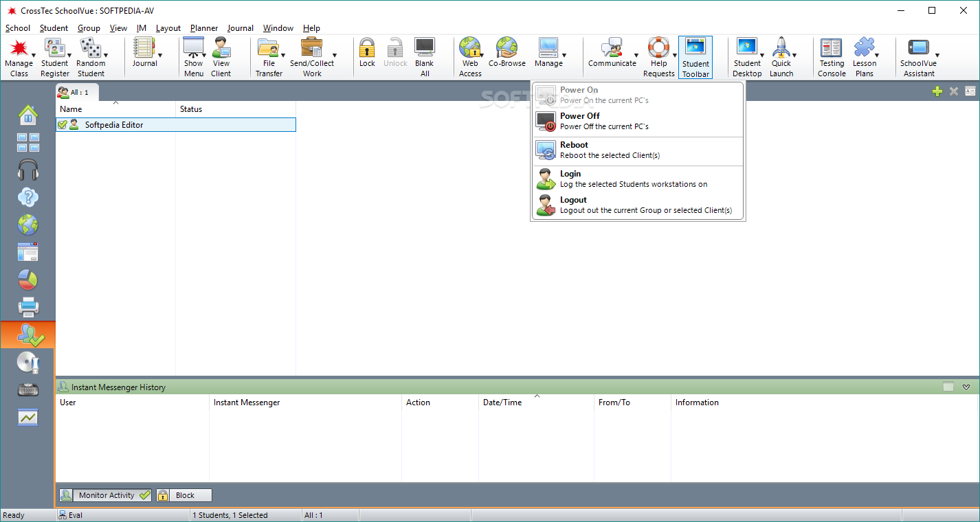Select the All : 1 group tab
Image resolution: width=980 pixels, height=522 pixels.
pyautogui.click(x=77, y=92)
